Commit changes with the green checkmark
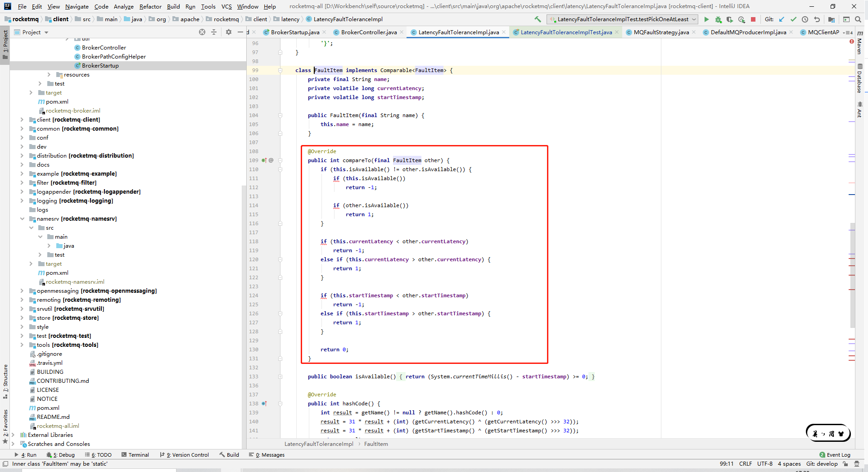 (793, 19)
